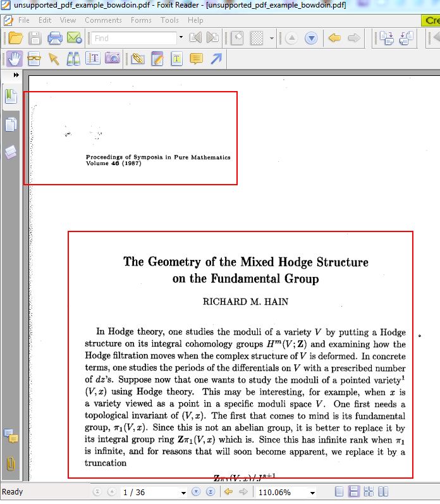
Task: Choose the arrow Select annotation tool
Action: tap(54, 59)
